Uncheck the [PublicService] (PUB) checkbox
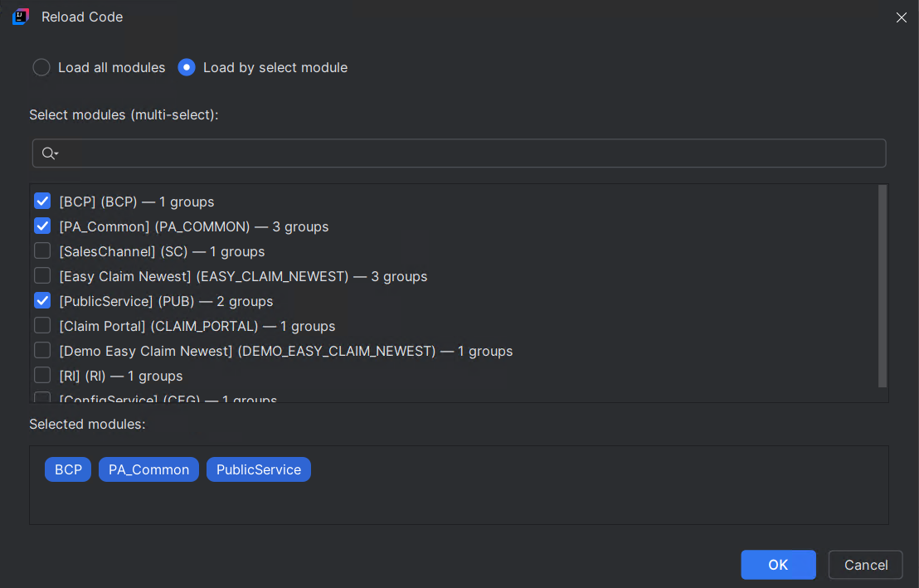 tap(42, 301)
